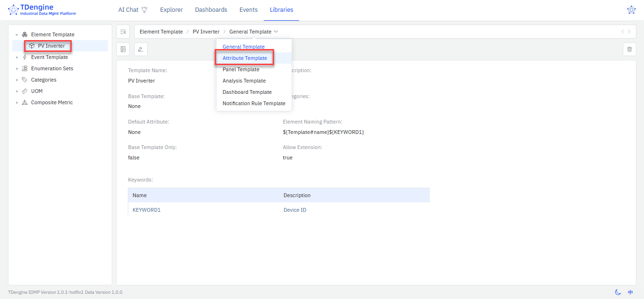This screenshot has width=644, height=299.
Task: Select PV Inverter in sidebar tree
Action: tap(51, 46)
